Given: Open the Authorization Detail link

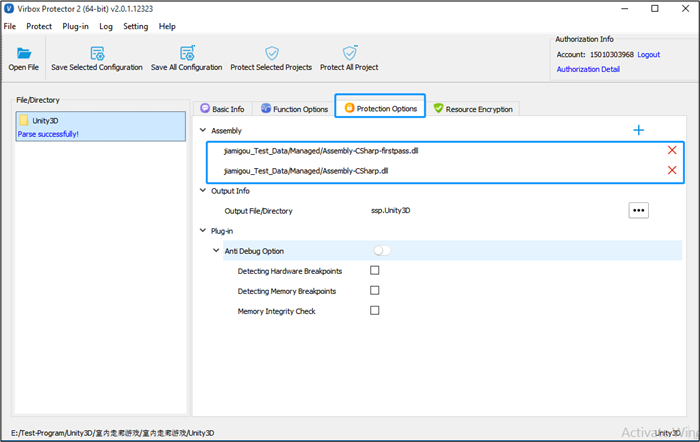Looking at the screenshot, I should click(588, 69).
